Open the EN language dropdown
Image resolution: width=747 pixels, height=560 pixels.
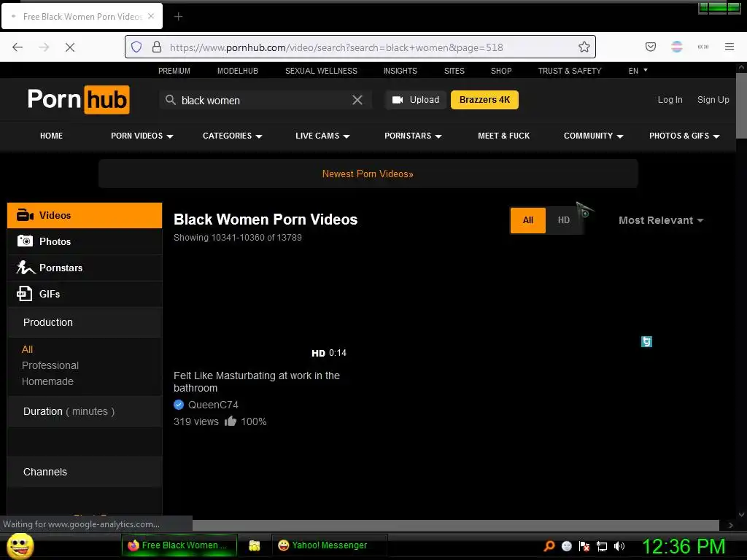coord(638,71)
